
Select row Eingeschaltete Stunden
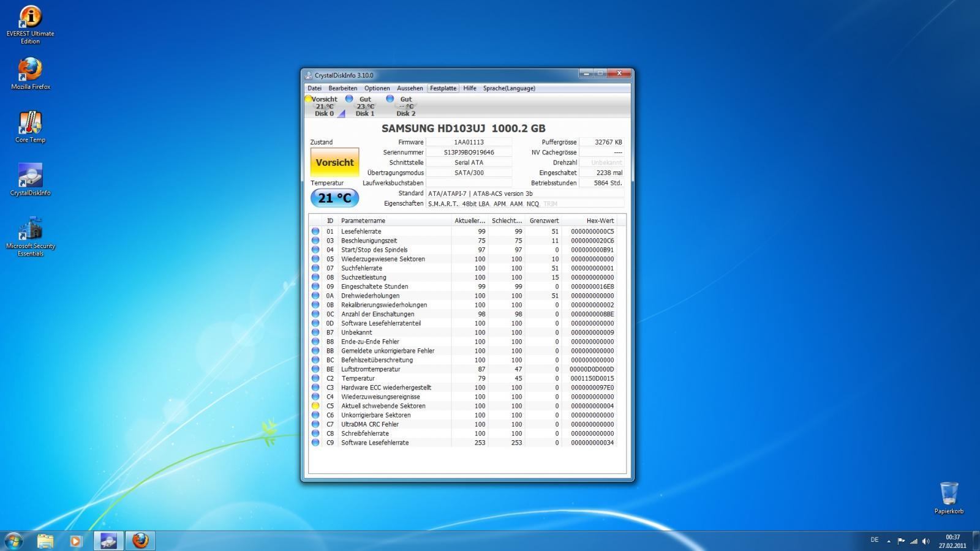tap(463, 287)
